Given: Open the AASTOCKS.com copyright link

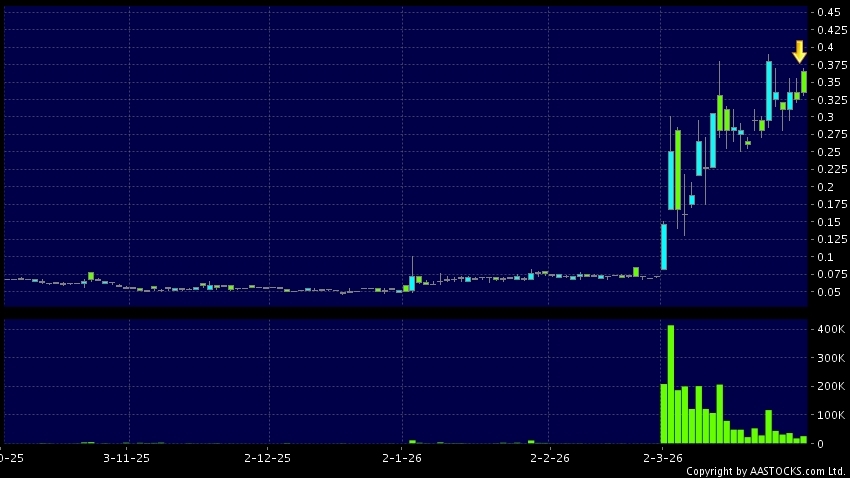Looking at the screenshot, I should coord(766,471).
